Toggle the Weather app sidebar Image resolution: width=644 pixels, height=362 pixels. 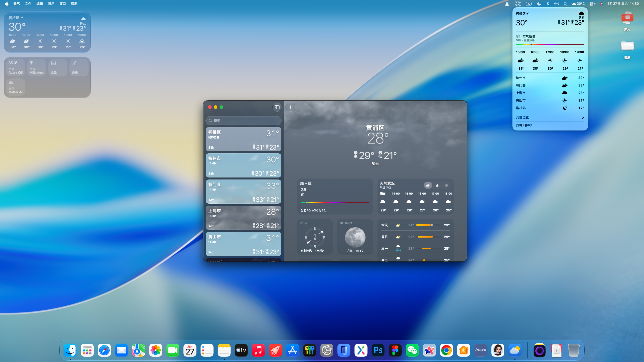point(277,107)
